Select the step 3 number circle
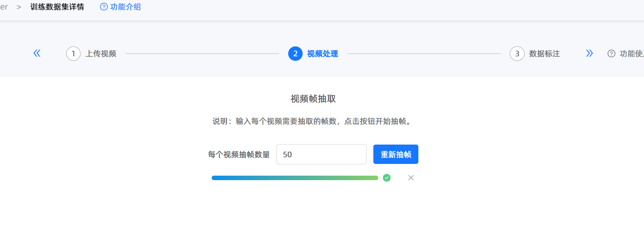 [517, 54]
